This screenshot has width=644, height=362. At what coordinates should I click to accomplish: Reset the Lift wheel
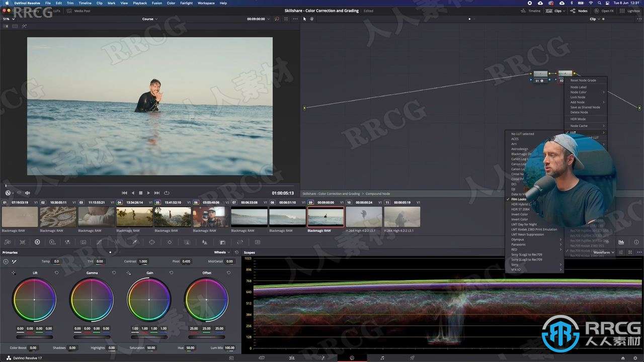pyautogui.click(x=56, y=273)
